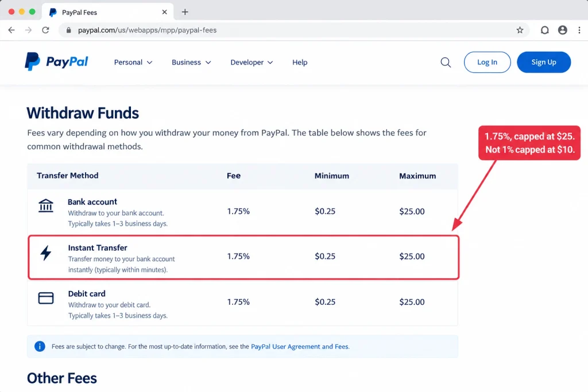The image size is (588, 392).
Task: Click the $0.25 minimum in Bank account row
Action: pyautogui.click(x=325, y=211)
